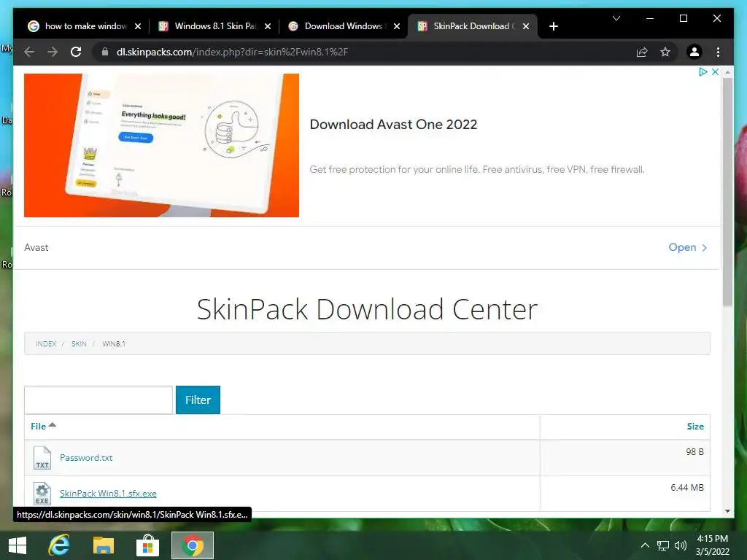This screenshot has height=560, width=747.
Task: Click the Filter button
Action: click(x=198, y=400)
